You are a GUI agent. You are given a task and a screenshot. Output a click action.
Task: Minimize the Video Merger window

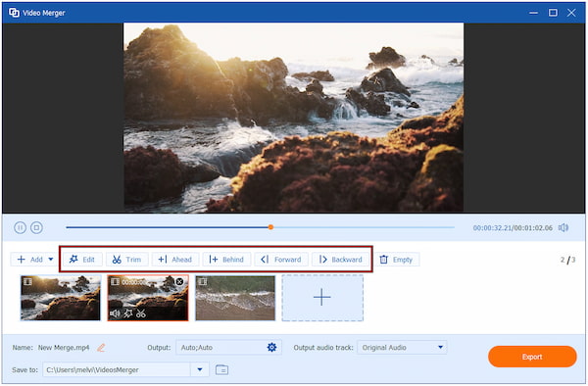(533, 13)
